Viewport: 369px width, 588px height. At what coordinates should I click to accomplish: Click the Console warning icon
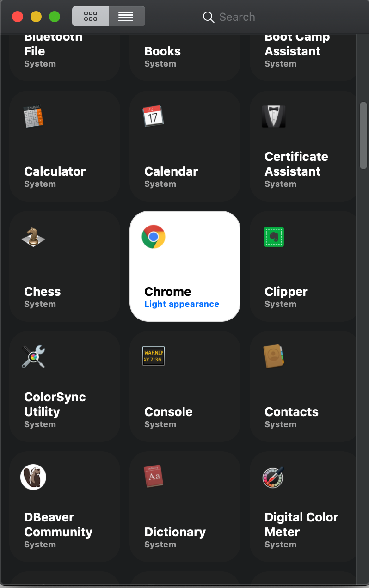(154, 356)
